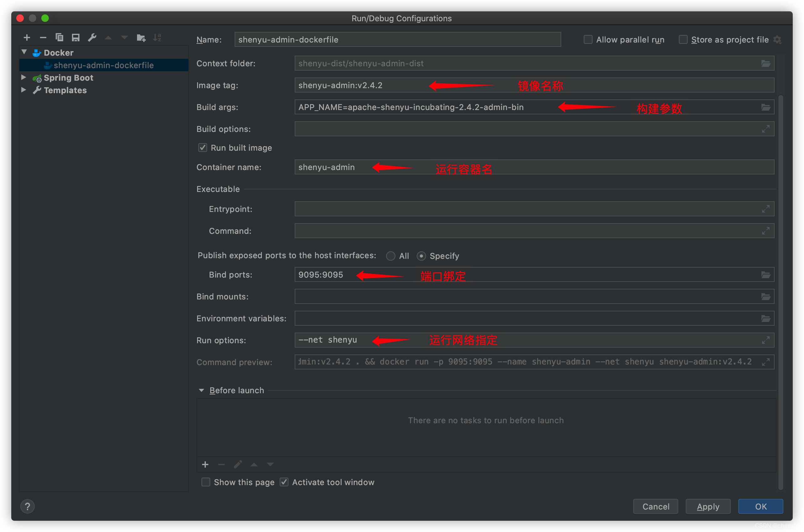
Task: Open the Bind ports editor icon
Action: pyautogui.click(x=765, y=274)
